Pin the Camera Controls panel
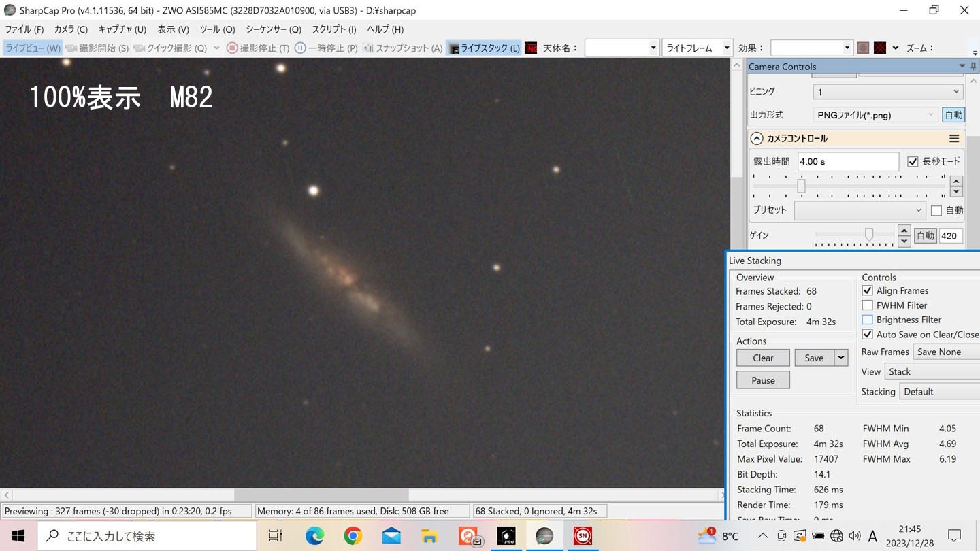The width and height of the screenshot is (980, 551). coord(973,66)
